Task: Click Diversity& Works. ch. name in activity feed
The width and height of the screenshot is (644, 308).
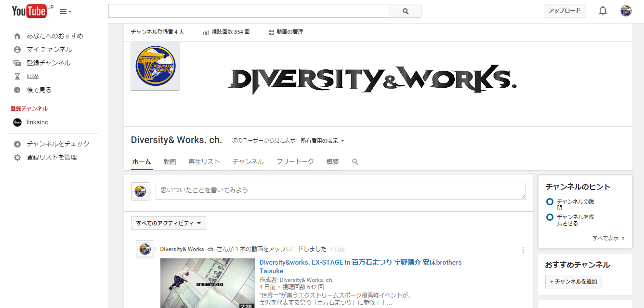Action: (x=187, y=249)
